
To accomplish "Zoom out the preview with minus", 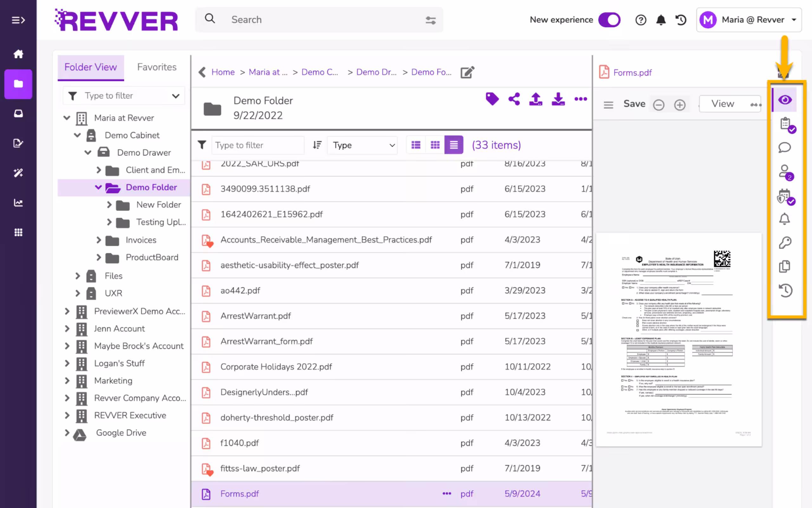I will (x=658, y=105).
